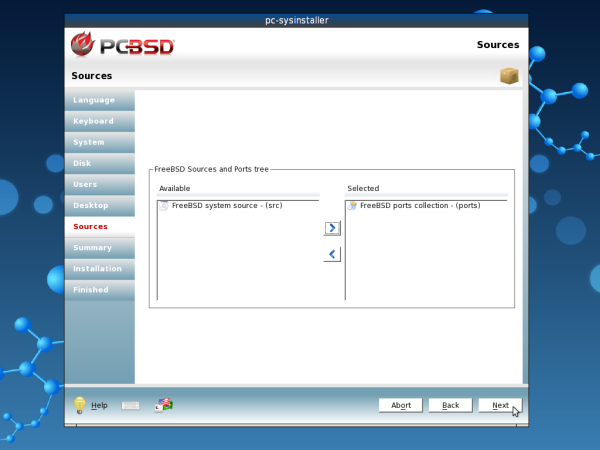The width and height of the screenshot is (600, 450).
Task: Click the left arrow remove-from-selected button
Action: (332, 254)
